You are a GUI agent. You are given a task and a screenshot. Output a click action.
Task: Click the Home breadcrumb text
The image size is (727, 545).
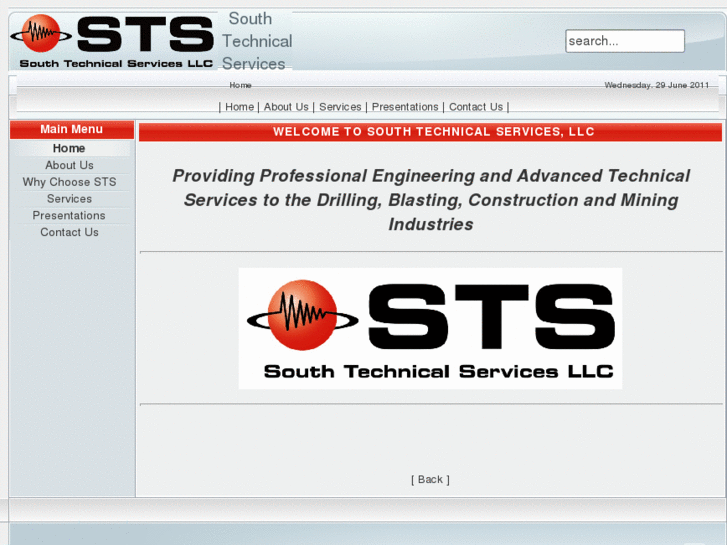(240, 85)
